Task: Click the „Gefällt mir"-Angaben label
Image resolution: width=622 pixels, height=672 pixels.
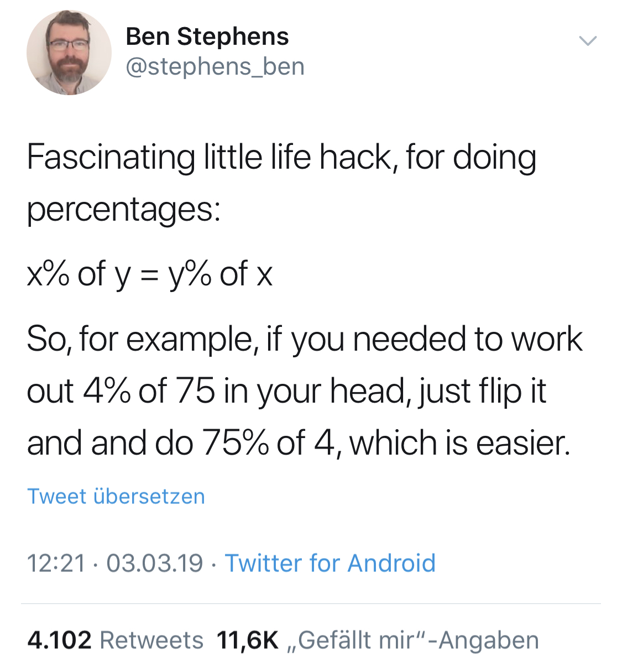Action: 413,640
